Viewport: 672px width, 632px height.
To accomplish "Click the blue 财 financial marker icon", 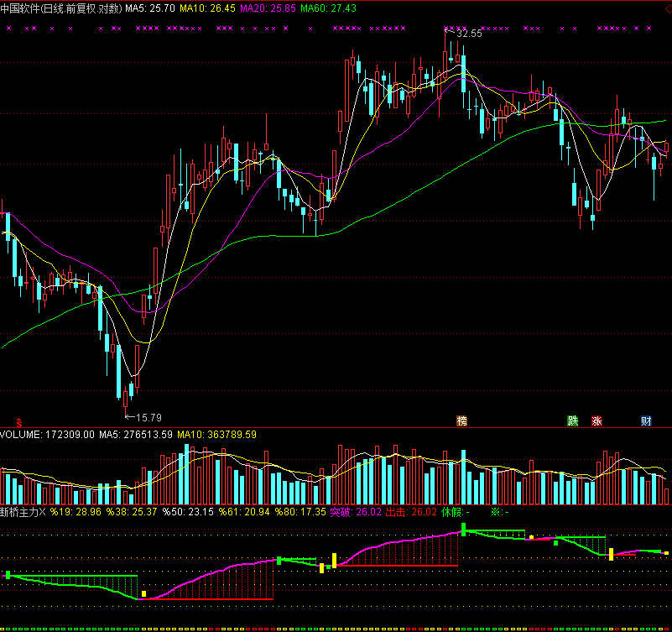I will [646, 420].
